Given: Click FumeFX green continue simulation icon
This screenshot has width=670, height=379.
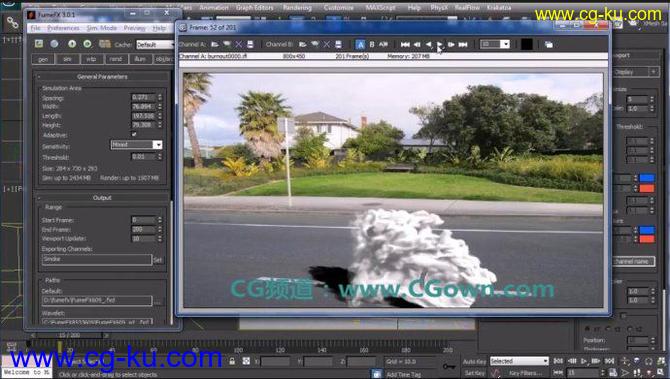Looking at the screenshot, I should (87, 44).
